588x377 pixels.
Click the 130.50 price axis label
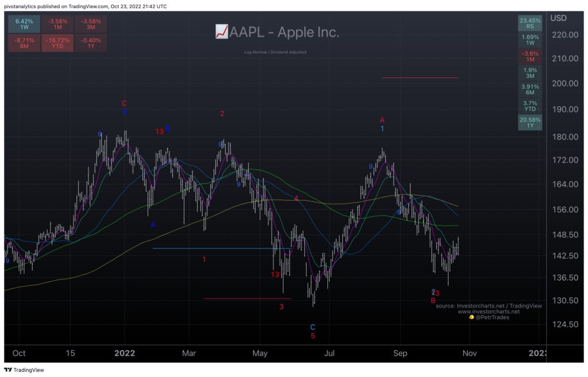(x=565, y=300)
